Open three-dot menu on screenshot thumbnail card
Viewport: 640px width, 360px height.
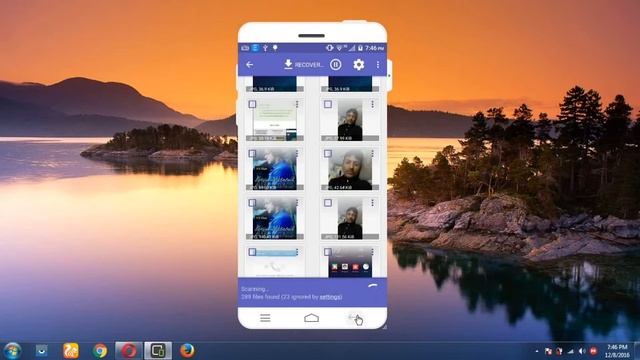coord(297,104)
